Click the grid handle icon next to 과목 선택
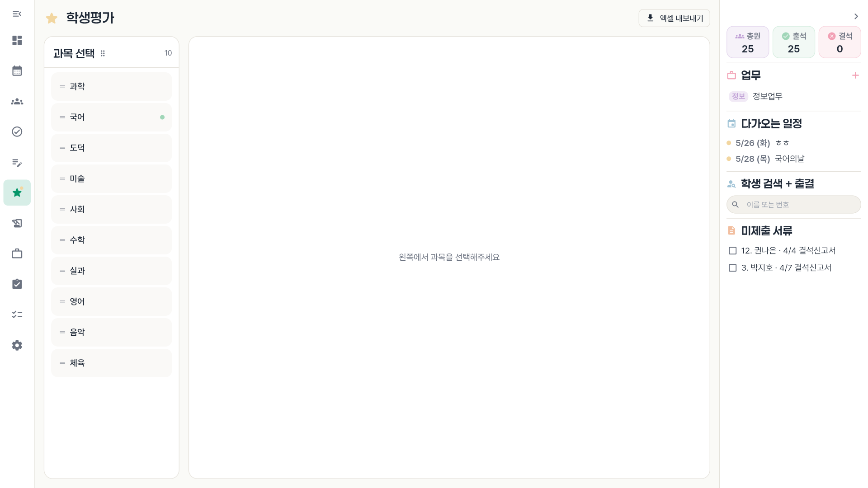This screenshot has width=868, height=488. pyautogui.click(x=103, y=53)
